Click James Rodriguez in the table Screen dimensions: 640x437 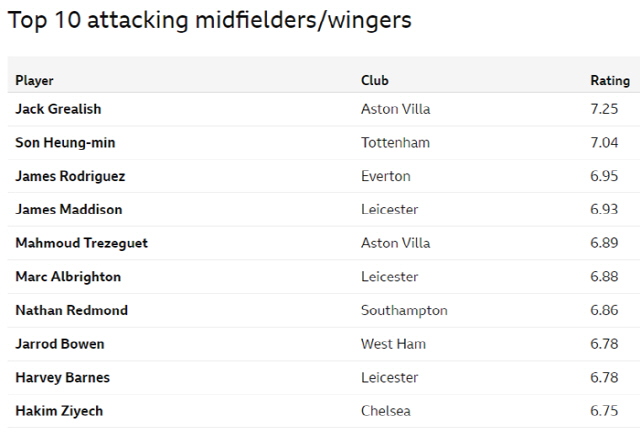70,176
